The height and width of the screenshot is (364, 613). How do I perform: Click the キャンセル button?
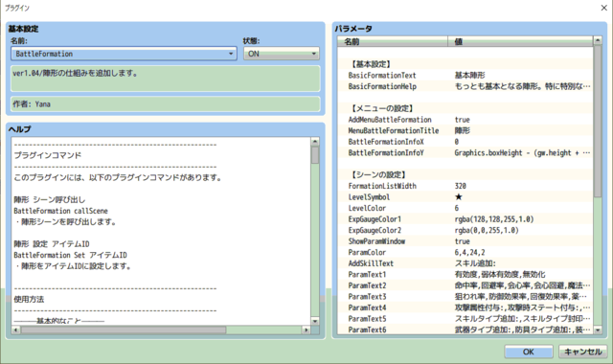[582, 352]
